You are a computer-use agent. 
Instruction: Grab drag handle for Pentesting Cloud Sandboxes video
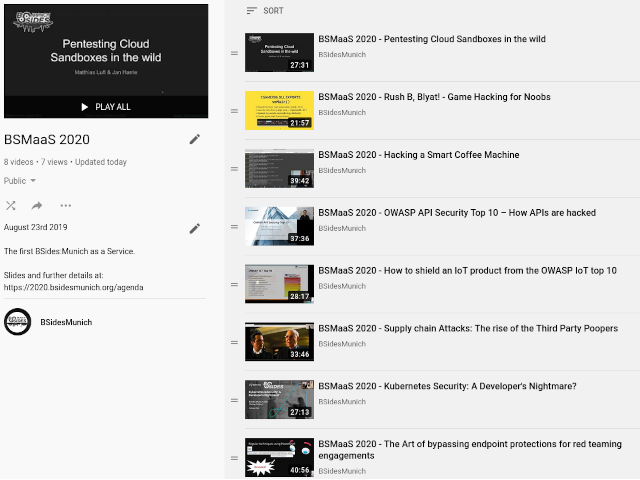coord(234,53)
